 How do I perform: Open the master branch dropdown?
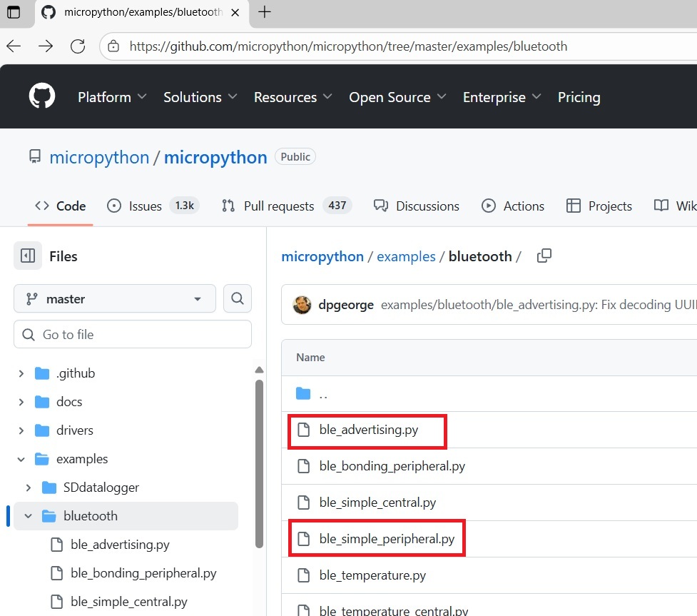114,299
